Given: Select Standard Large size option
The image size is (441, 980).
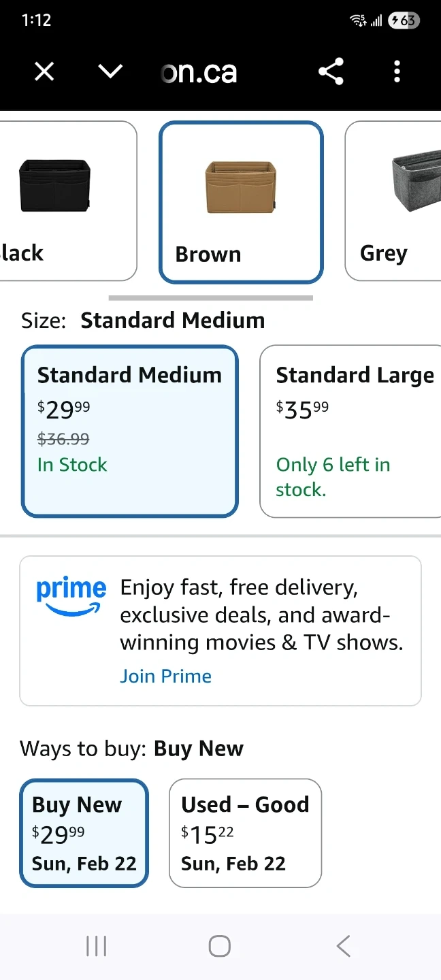Looking at the screenshot, I should click(x=350, y=431).
